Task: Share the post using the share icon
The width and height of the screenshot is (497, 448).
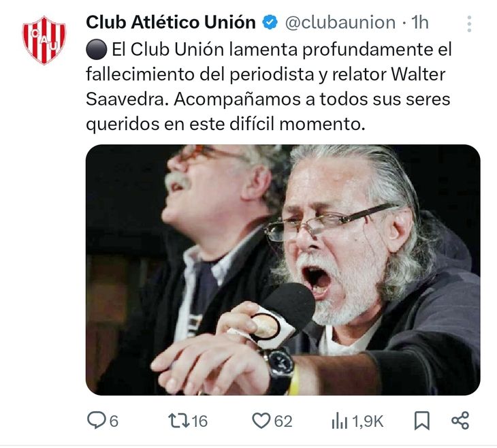Action: click(460, 421)
